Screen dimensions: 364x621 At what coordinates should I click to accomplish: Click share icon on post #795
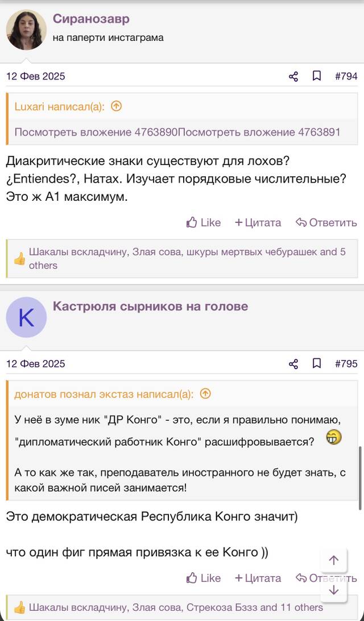[x=293, y=364]
